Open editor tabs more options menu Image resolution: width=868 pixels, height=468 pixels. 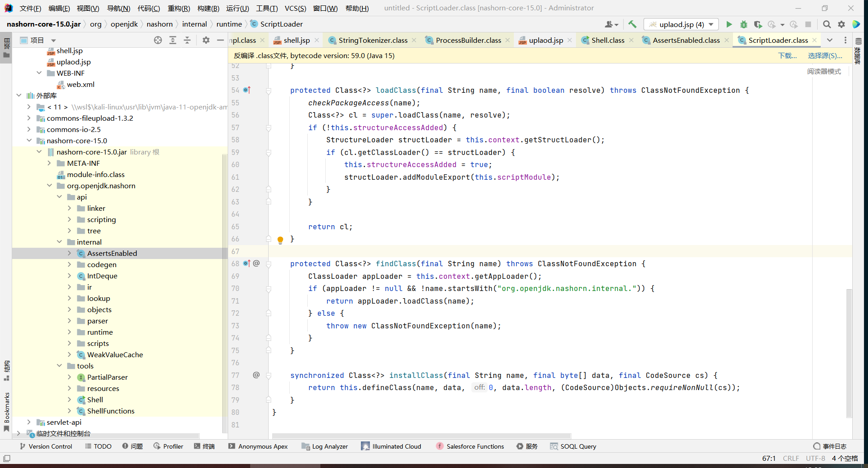click(846, 40)
